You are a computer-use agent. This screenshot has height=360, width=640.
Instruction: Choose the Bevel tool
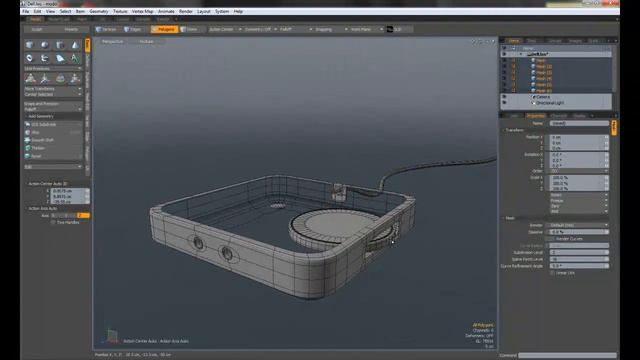(53, 156)
